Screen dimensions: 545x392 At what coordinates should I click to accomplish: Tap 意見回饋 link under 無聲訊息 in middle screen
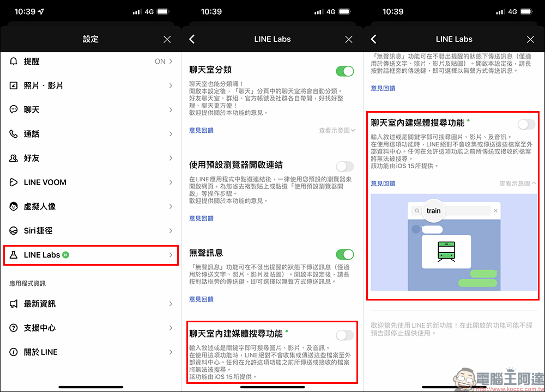(x=201, y=299)
